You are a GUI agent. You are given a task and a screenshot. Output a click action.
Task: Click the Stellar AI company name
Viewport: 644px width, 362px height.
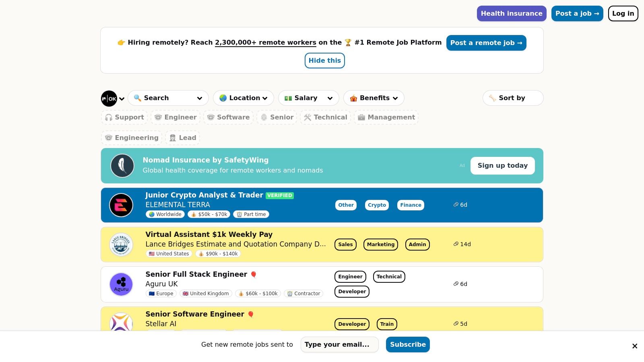[x=161, y=324]
